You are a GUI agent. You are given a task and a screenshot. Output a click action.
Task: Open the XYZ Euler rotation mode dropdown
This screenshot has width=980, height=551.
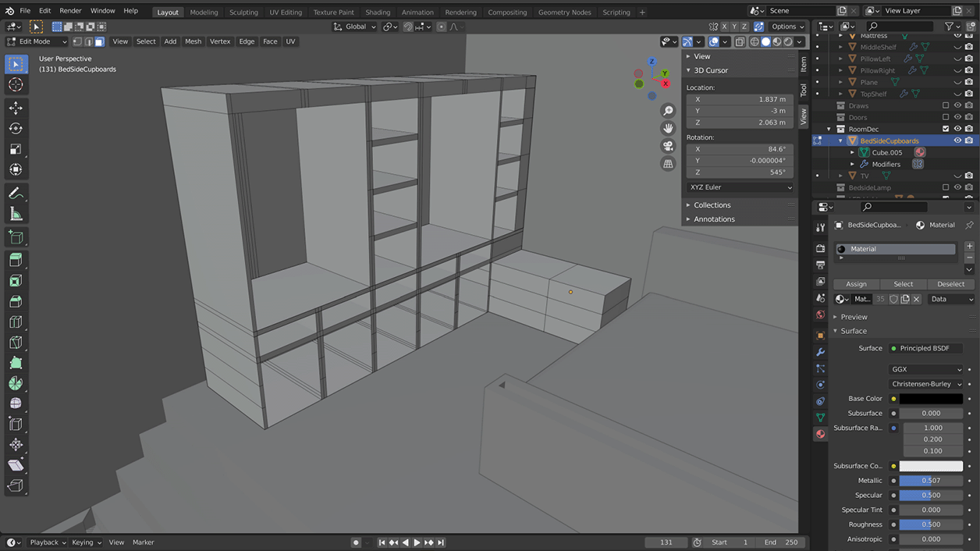pos(740,187)
